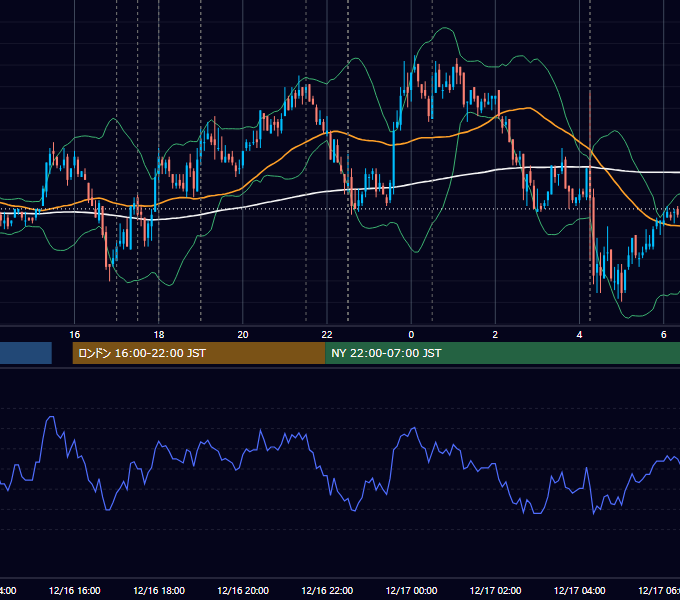Screen dimensions: 680x600
Task: Click the 12/16 20:00 date label
Action: [243, 590]
